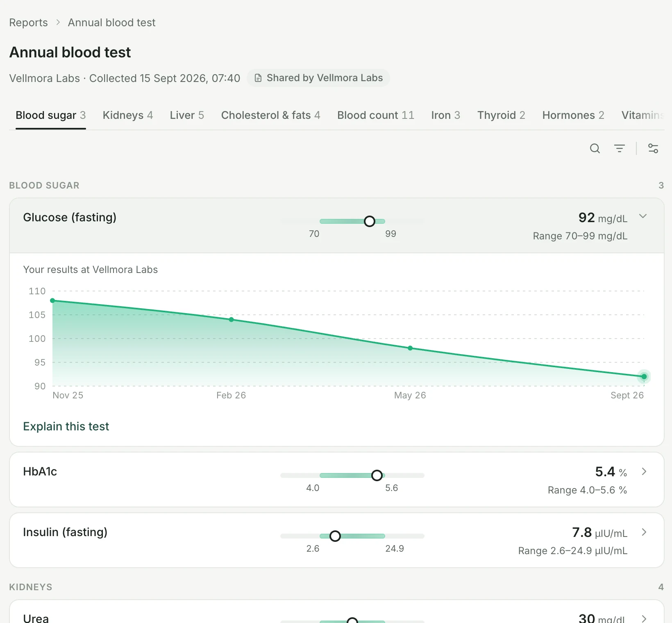The width and height of the screenshot is (672, 623).
Task: Click the HbA1c test name
Action: [x=40, y=471]
